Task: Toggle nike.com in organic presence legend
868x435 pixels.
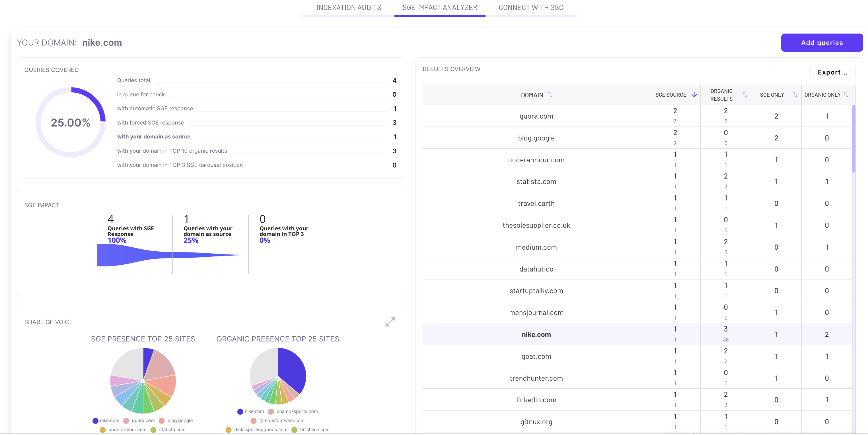Action: pyautogui.click(x=251, y=411)
